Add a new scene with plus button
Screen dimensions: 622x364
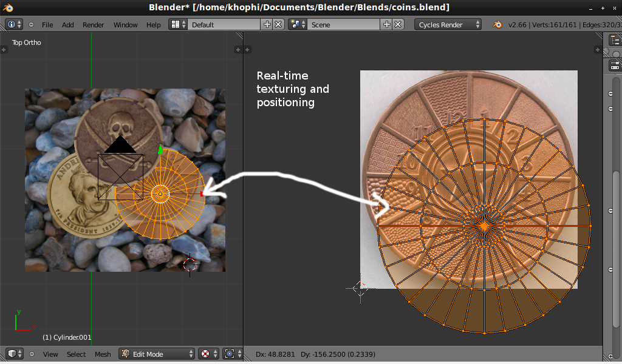click(386, 25)
